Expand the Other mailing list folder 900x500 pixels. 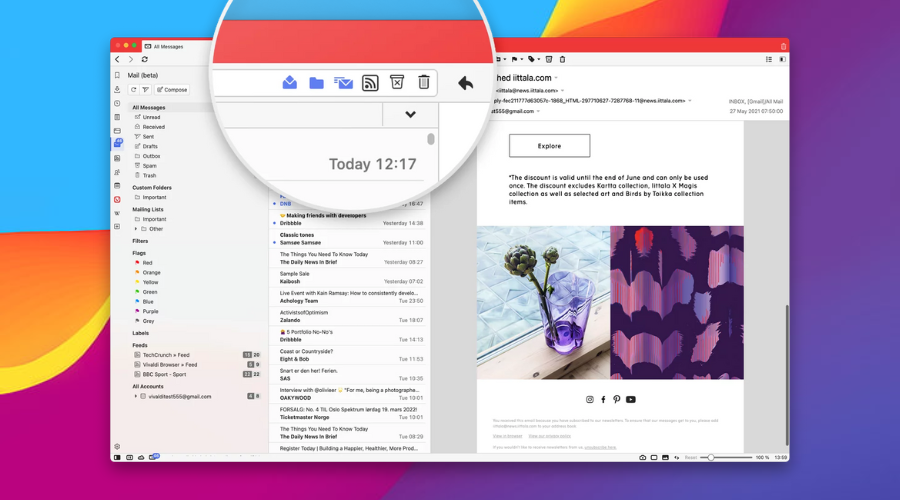tap(136, 229)
